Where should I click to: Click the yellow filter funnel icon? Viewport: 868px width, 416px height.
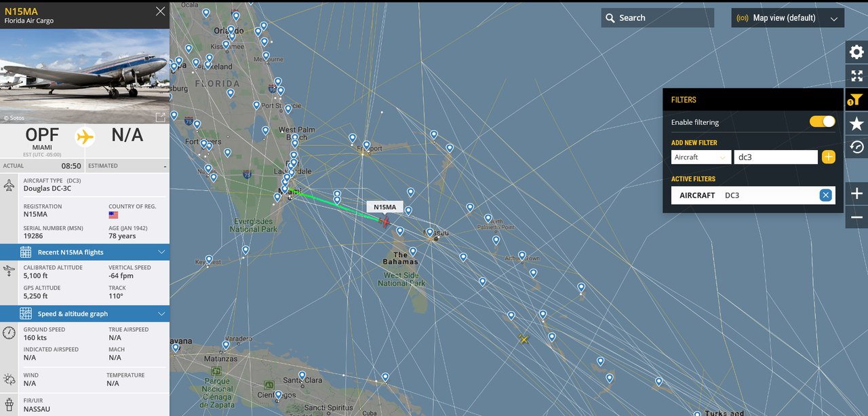(856, 100)
